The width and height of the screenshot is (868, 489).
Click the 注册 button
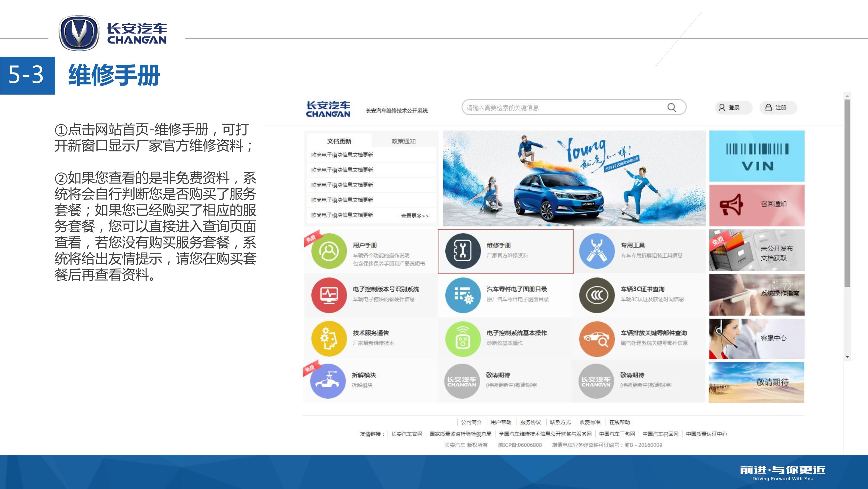[778, 108]
